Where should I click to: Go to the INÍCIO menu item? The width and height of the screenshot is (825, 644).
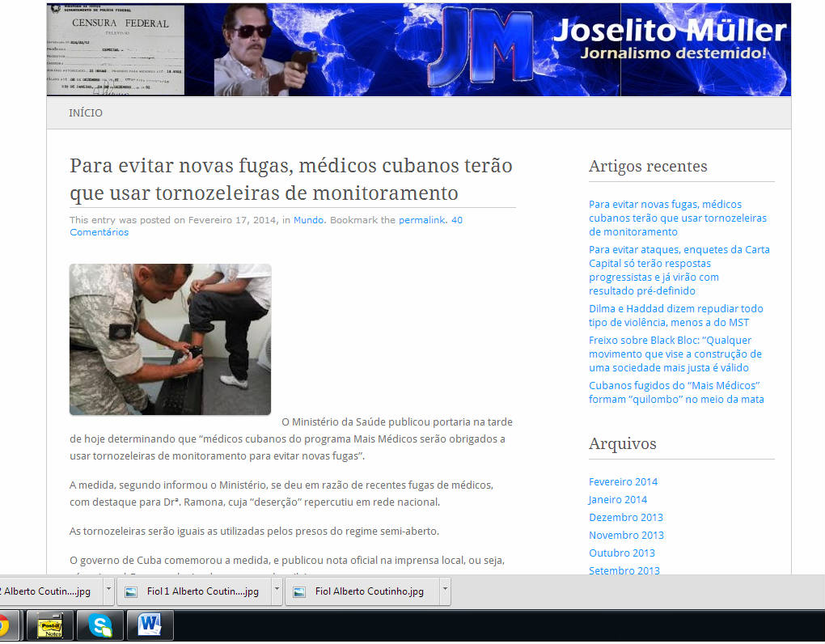[86, 113]
